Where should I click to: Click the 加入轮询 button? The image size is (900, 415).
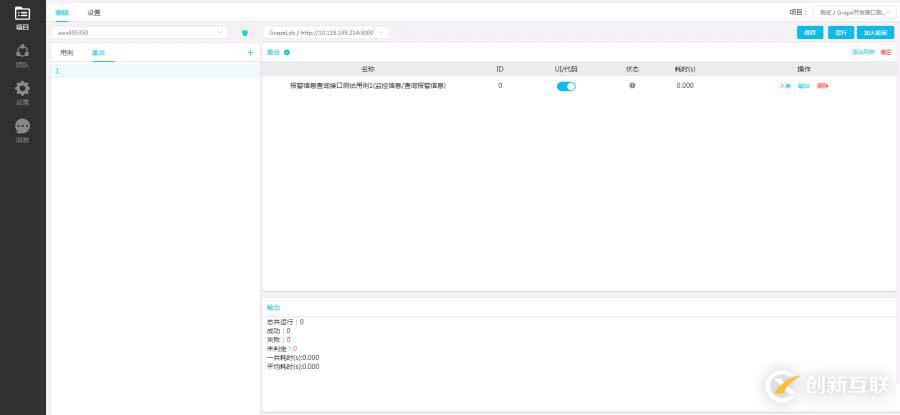tap(875, 32)
